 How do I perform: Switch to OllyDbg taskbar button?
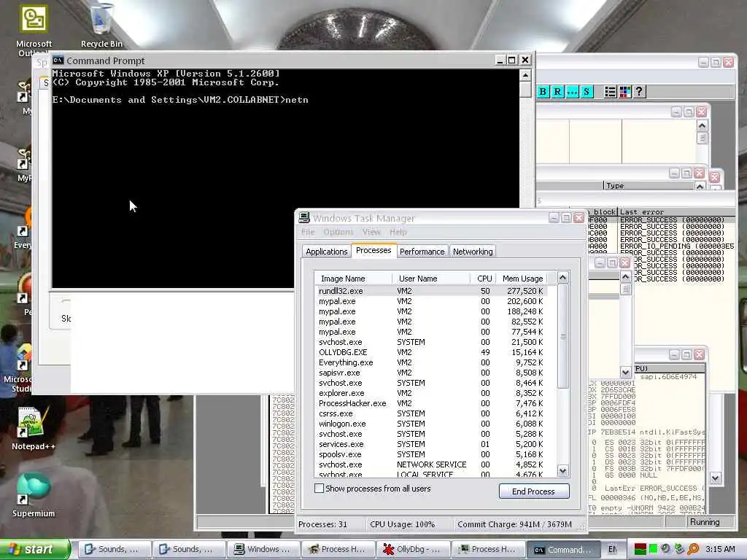click(x=413, y=549)
